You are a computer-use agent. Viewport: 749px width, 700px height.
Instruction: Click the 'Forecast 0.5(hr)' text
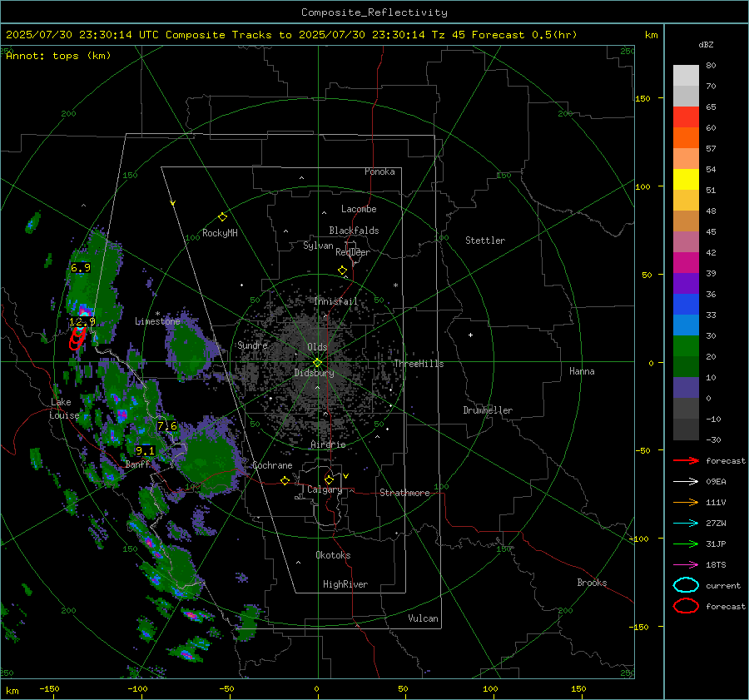(x=524, y=35)
